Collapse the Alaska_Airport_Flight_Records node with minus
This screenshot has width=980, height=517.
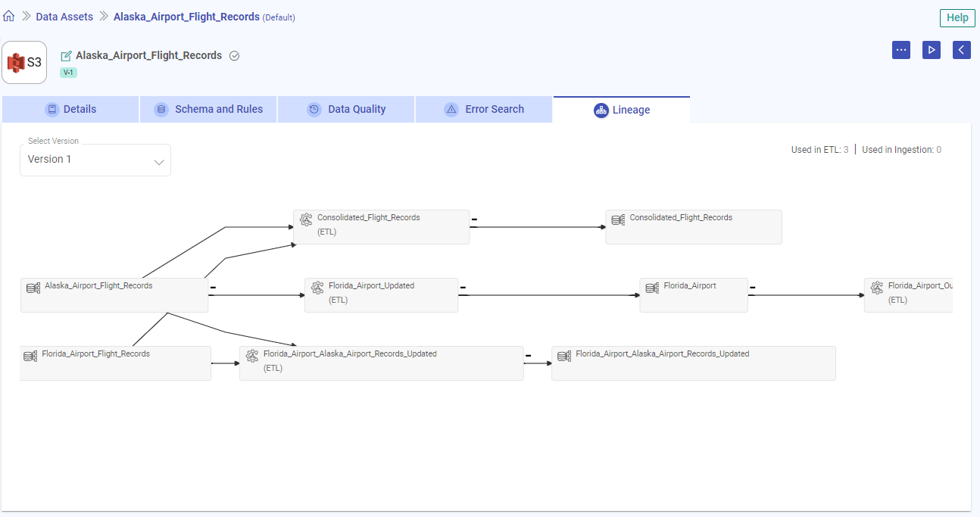[x=213, y=288]
